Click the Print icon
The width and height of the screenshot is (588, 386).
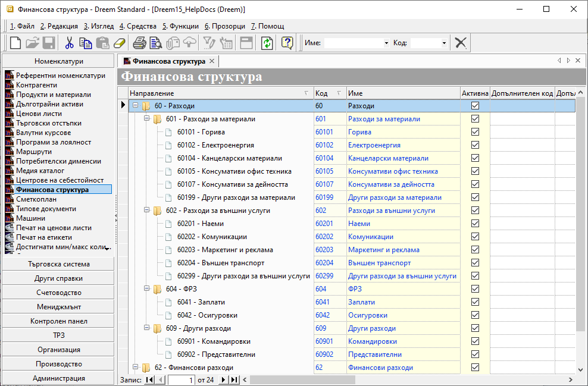coord(139,43)
